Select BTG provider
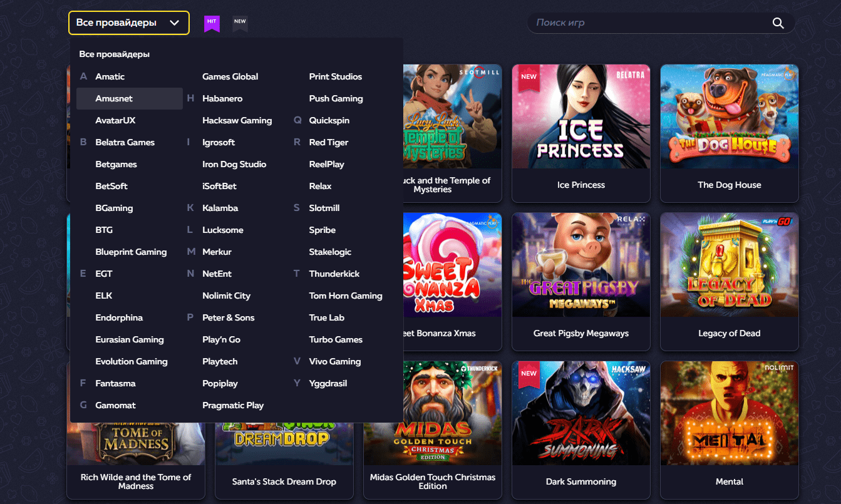This screenshot has width=841, height=504. click(x=104, y=230)
